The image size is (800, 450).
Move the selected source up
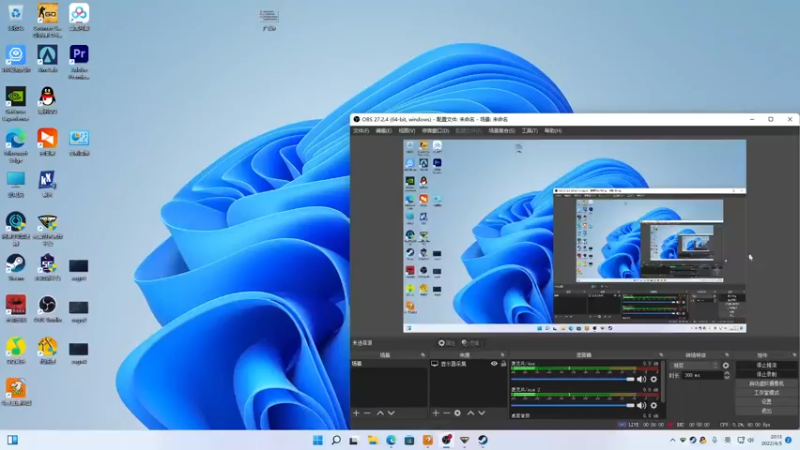[x=470, y=413]
